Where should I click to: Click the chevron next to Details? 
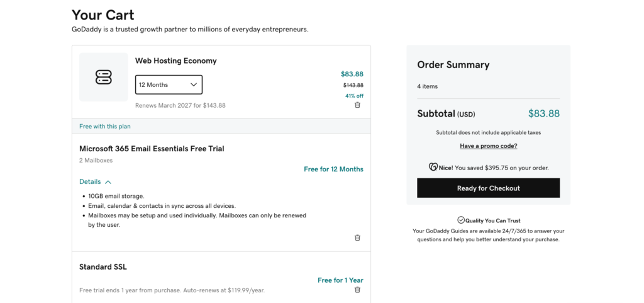[x=108, y=182]
